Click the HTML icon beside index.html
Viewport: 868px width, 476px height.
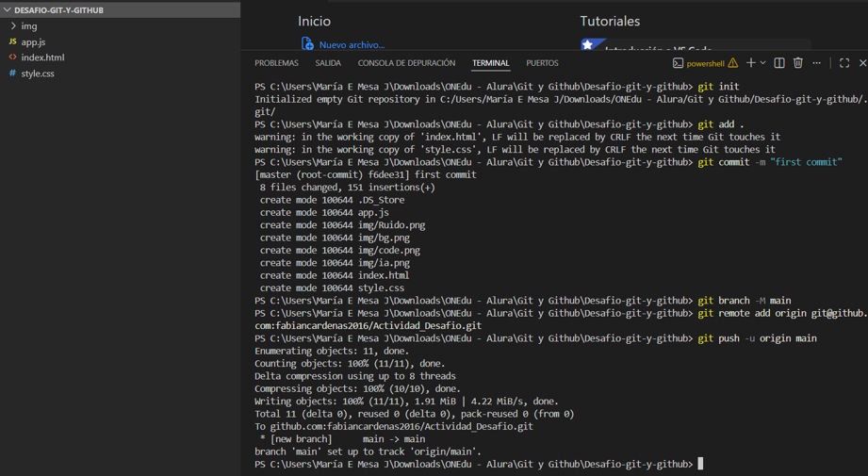[x=13, y=57]
